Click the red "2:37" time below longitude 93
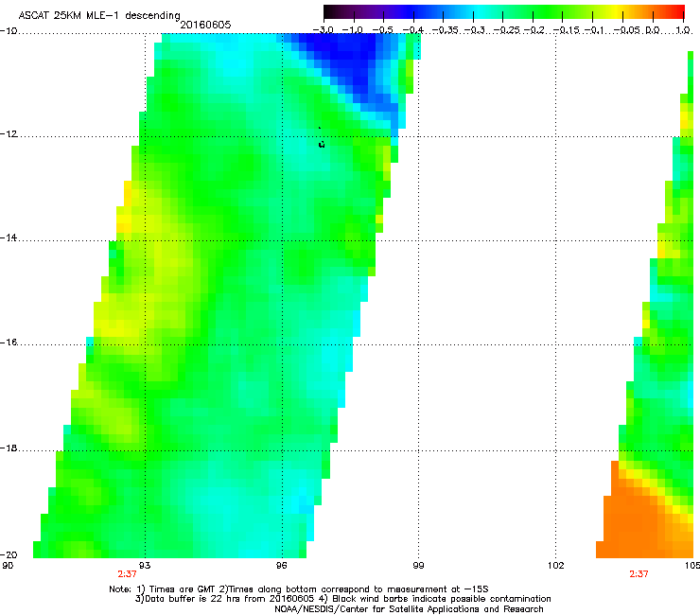Image resolution: width=700 pixels, height=615 pixels. click(x=127, y=574)
